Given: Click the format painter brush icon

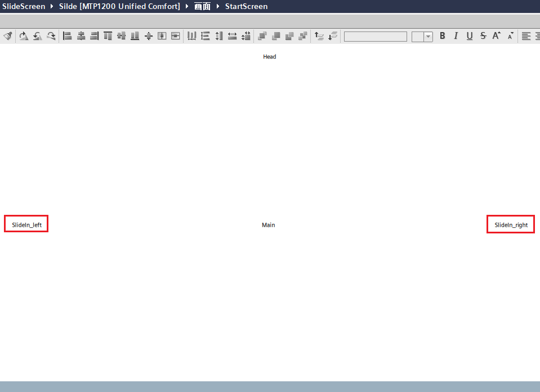Looking at the screenshot, I should coord(7,36).
